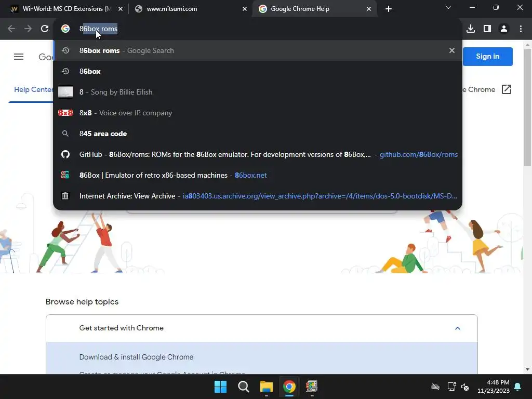
Task: Switch to www.mitsumi.com tab
Action: point(191,9)
